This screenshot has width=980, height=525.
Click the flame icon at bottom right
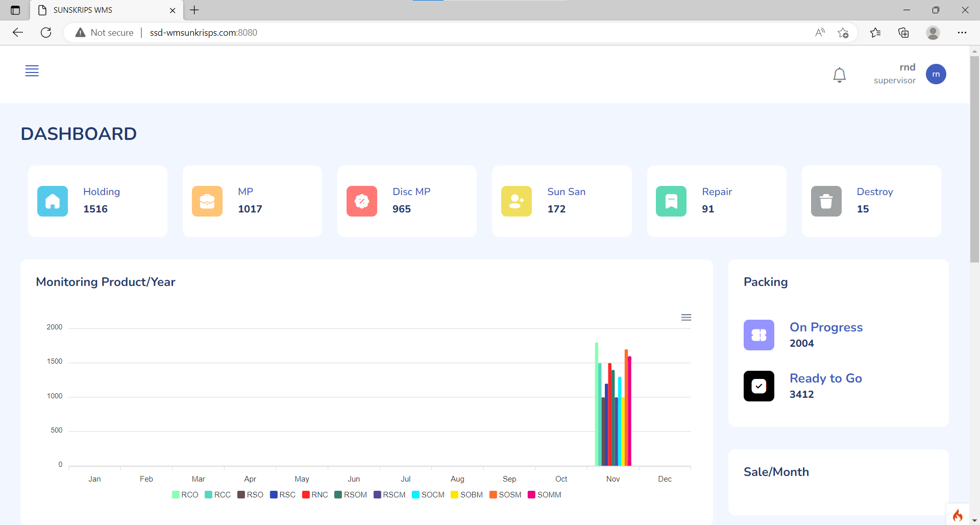click(x=959, y=516)
